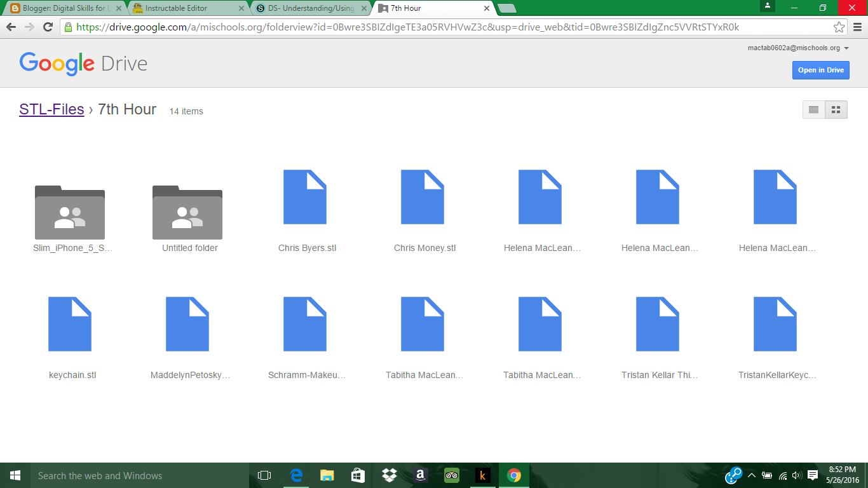
Task: Close the Blogger tab
Action: pyautogui.click(x=118, y=9)
